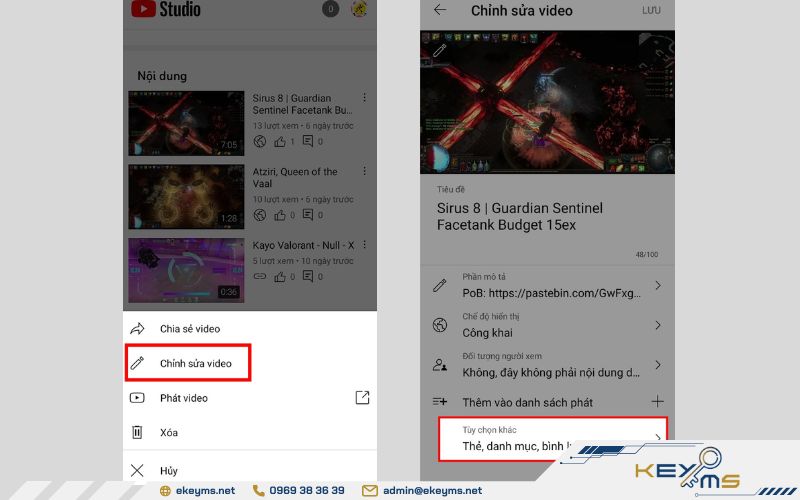Tap the YouTube Studio logo
Screen dimensions: 800x500
(x=166, y=9)
